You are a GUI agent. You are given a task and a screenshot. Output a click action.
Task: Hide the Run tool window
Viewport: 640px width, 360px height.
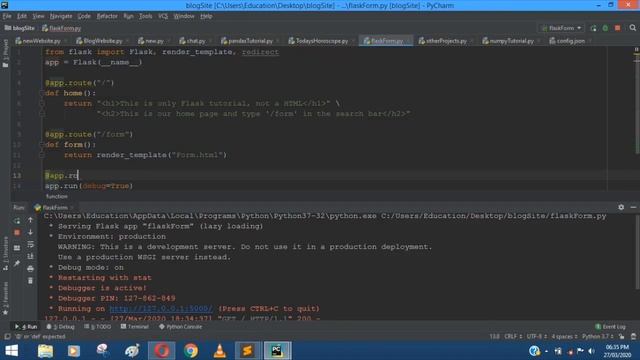point(633,207)
